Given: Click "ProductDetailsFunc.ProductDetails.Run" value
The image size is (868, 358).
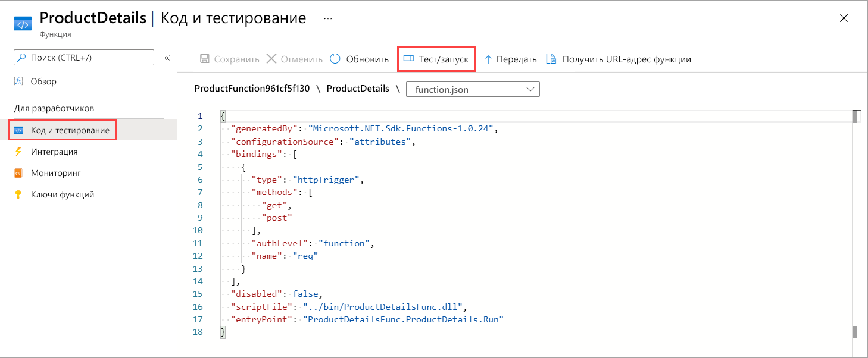Looking at the screenshot, I should coord(404,319).
